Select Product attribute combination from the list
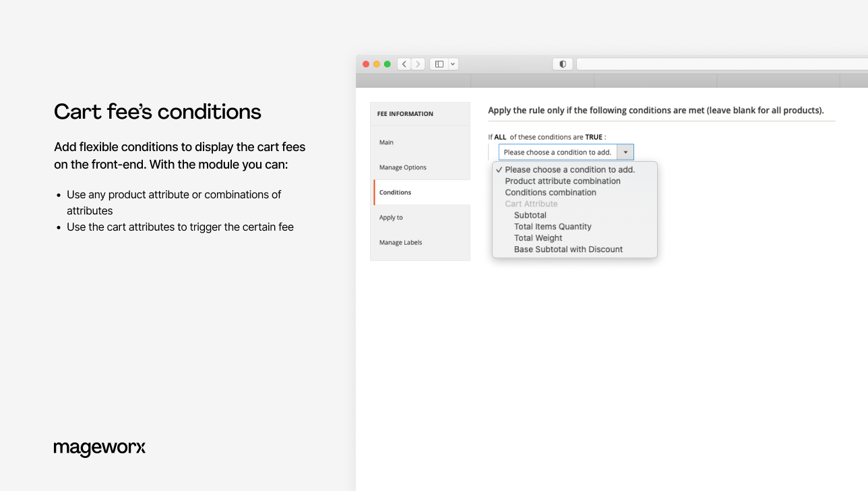 point(562,181)
